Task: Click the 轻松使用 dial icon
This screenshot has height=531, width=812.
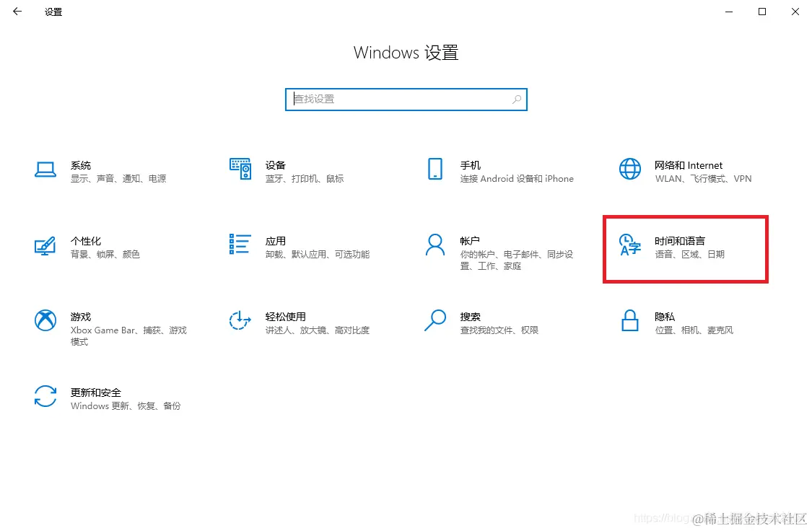Action: (x=240, y=320)
